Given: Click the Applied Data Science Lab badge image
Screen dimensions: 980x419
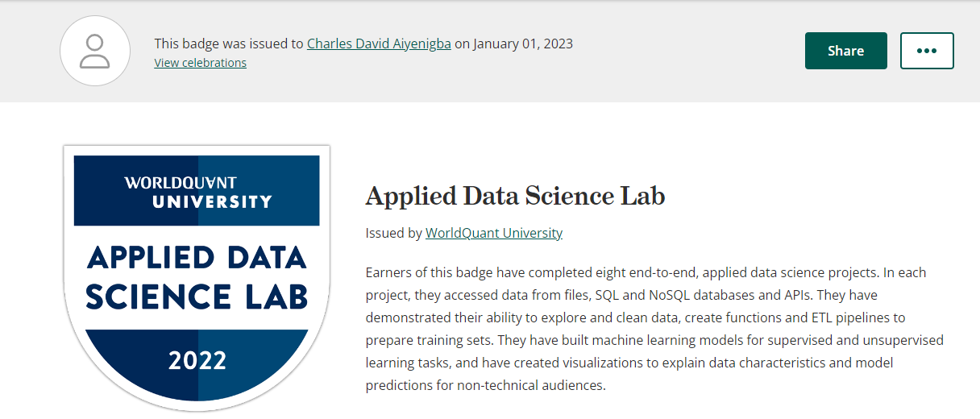Looking at the screenshot, I should coord(197,277).
